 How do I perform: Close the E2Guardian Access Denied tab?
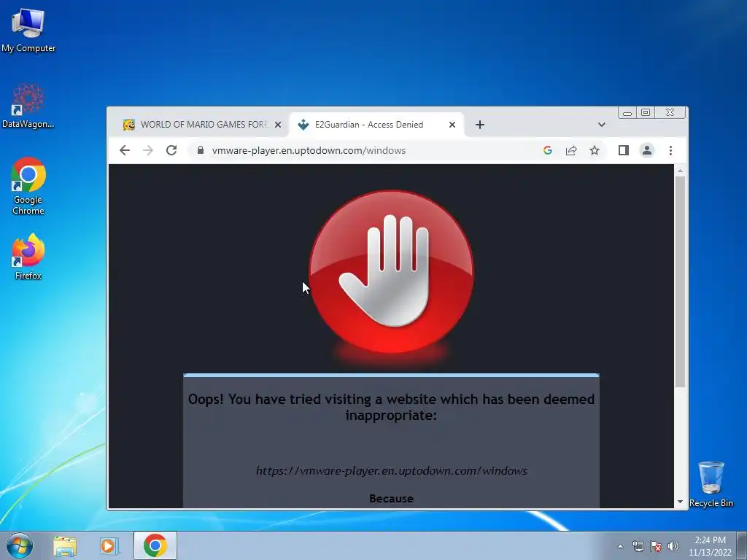pos(452,125)
